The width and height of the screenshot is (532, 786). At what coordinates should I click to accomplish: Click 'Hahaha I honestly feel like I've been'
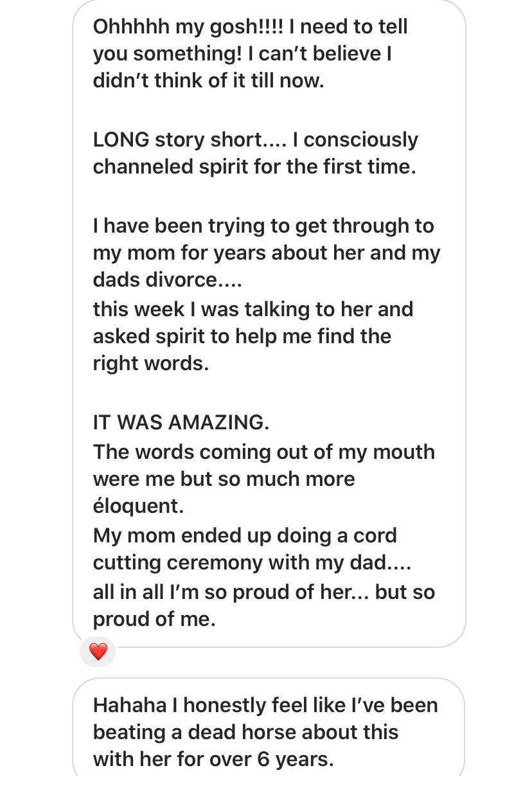pos(265,706)
